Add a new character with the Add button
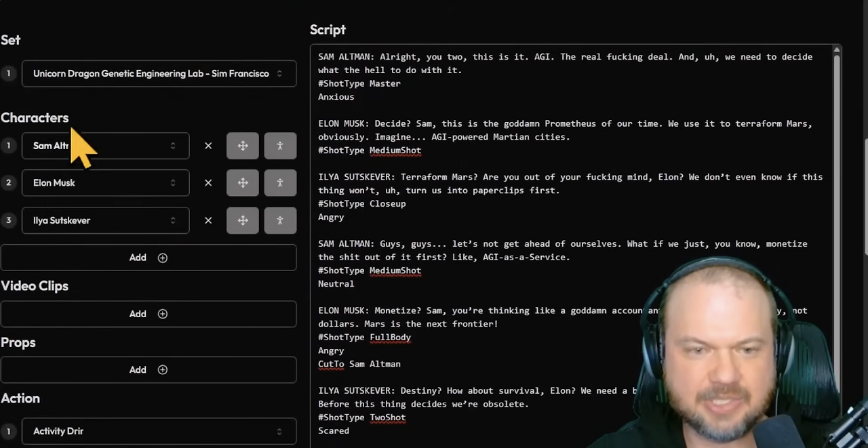The width and height of the screenshot is (868, 448). pyautogui.click(x=149, y=258)
